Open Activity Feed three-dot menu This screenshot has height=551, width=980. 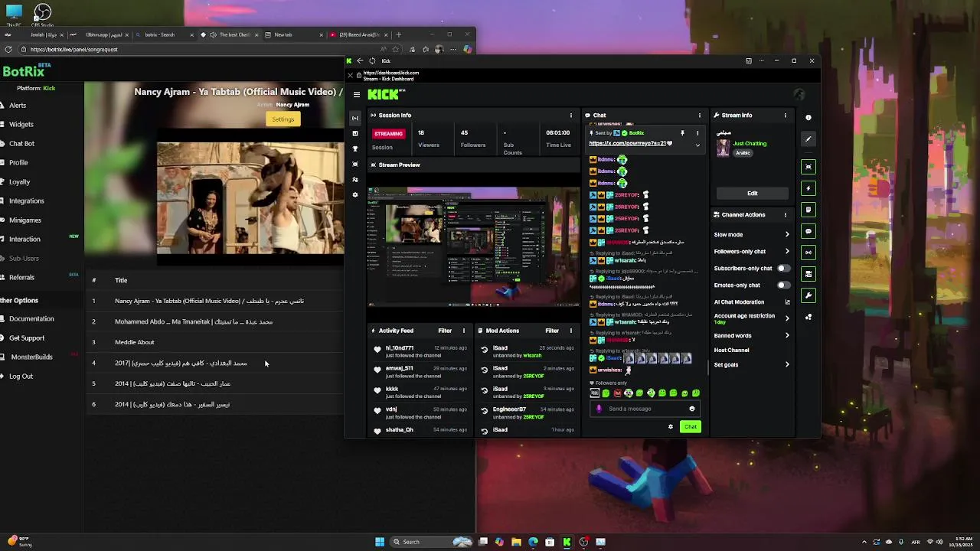463,331
